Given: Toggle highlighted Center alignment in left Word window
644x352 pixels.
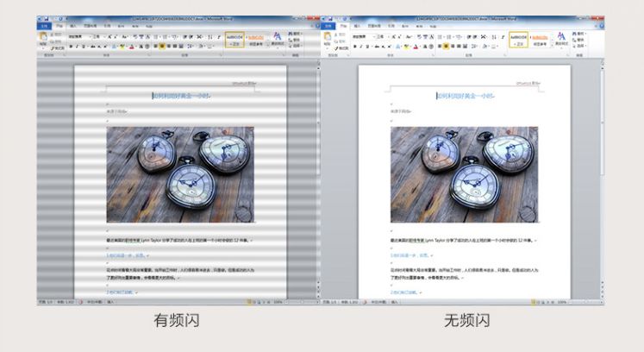Looking at the screenshot, I should [162, 46].
